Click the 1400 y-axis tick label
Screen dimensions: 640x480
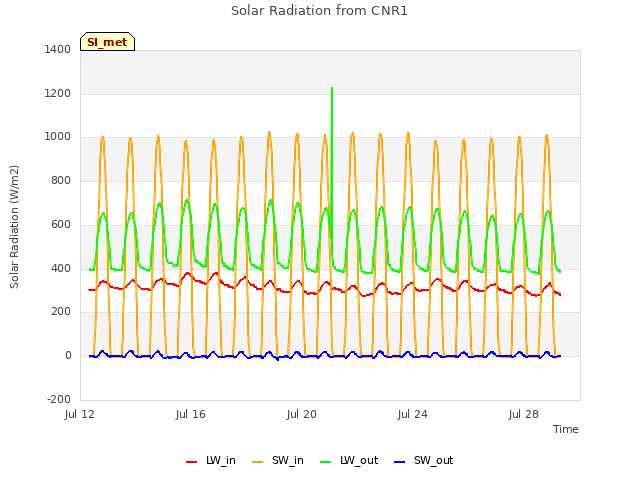point(58,49)
